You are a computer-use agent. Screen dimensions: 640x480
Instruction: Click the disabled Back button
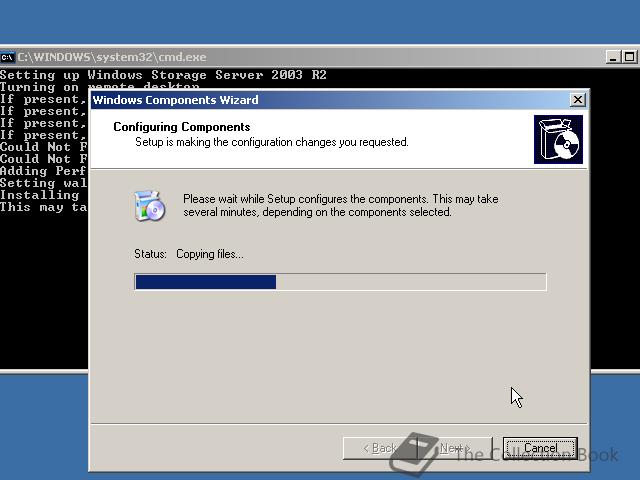pos(380,448)
